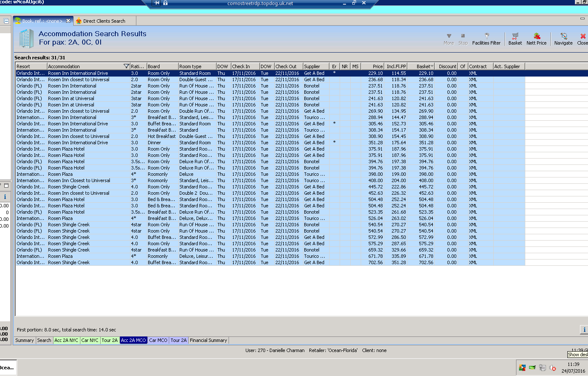Viewport: 588px width, 376px height.
Task: Open the Summary bottom tab
Action: 24,340
